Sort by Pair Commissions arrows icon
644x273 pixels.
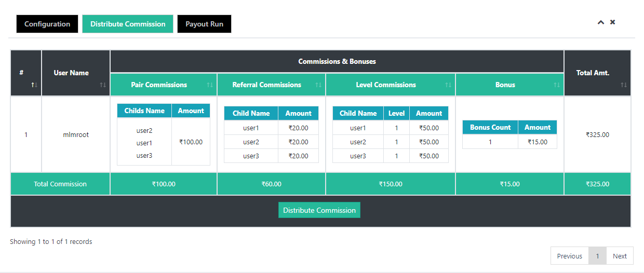click(x=210, y=85)
